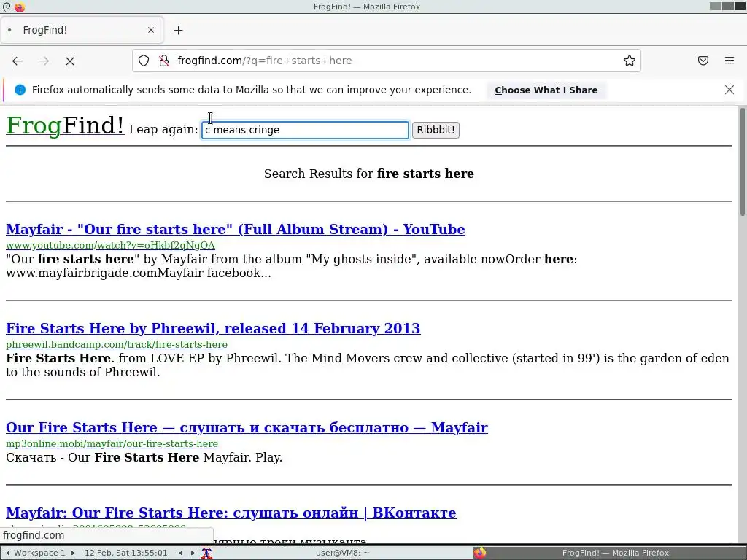Open Mayfair ВКонтакте result link

(231, 513)
